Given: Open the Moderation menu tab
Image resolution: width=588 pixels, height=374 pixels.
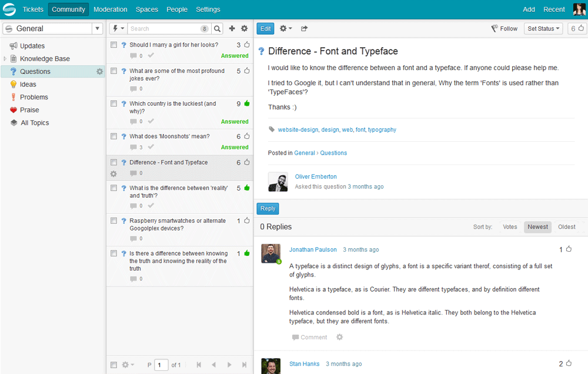Looking at the screenshot, I should [x=110, y=9].
